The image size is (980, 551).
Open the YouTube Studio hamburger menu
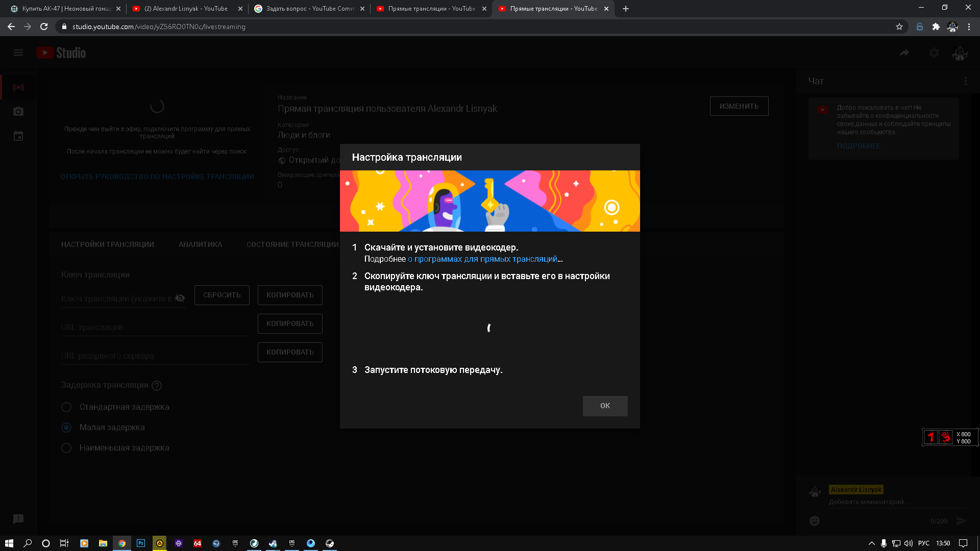click(18, 53)
